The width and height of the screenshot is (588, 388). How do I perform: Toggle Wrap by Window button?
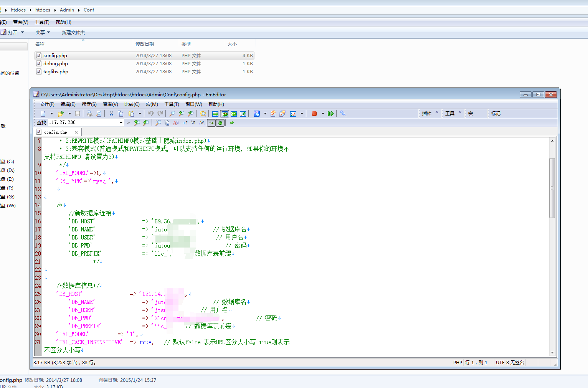pyautogui.click(x=234, y=114)
